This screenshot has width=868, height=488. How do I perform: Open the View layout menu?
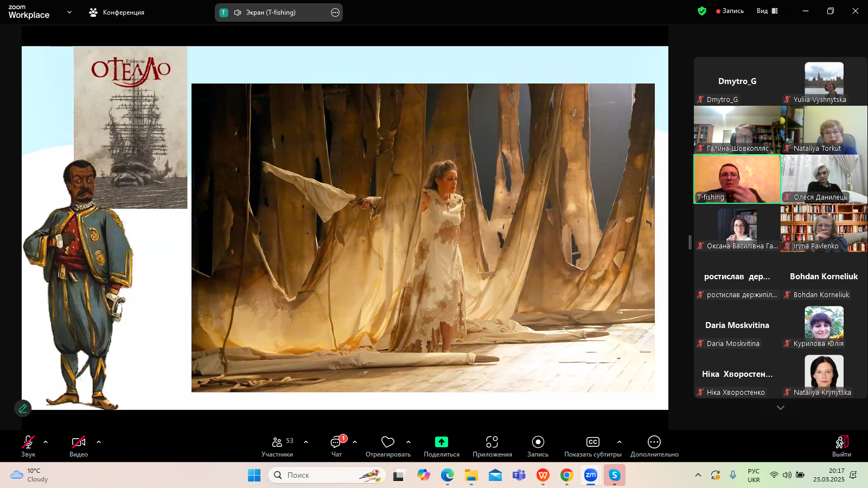click(x=767, y=11)
